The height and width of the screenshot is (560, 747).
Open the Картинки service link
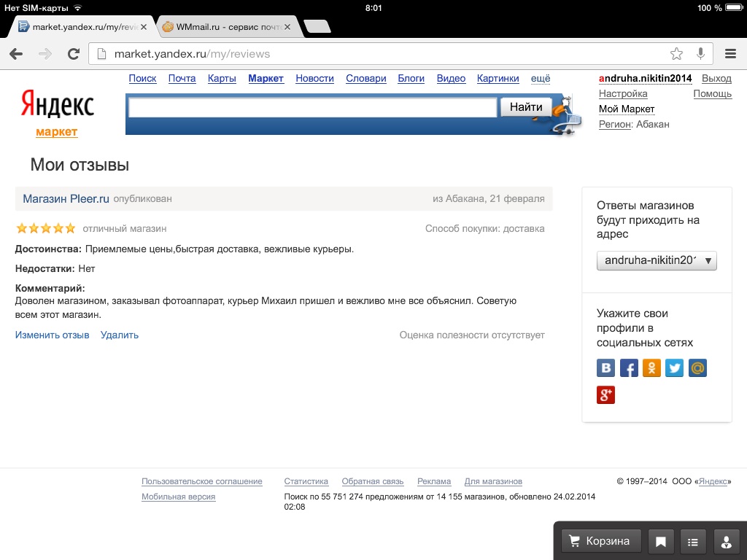(498, 79)
